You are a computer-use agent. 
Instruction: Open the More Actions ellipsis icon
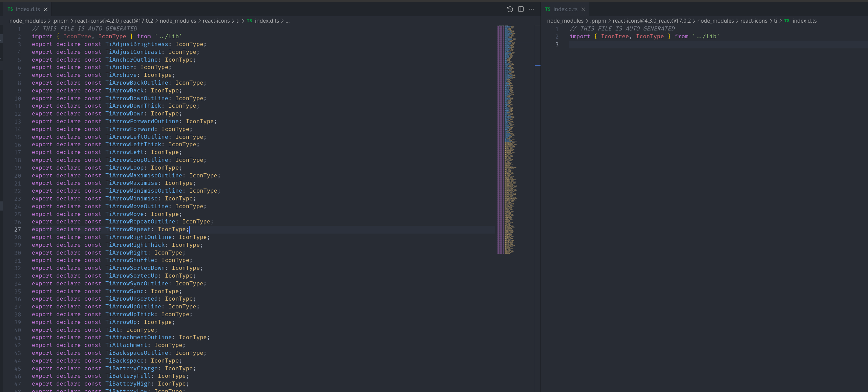click(x=531, y=9)
